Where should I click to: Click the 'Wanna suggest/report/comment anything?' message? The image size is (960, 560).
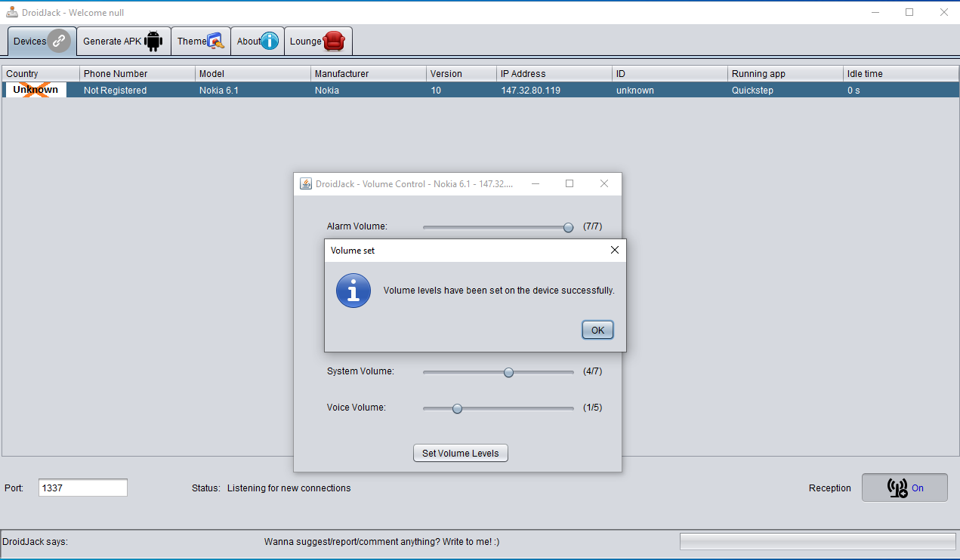[381, 541]
